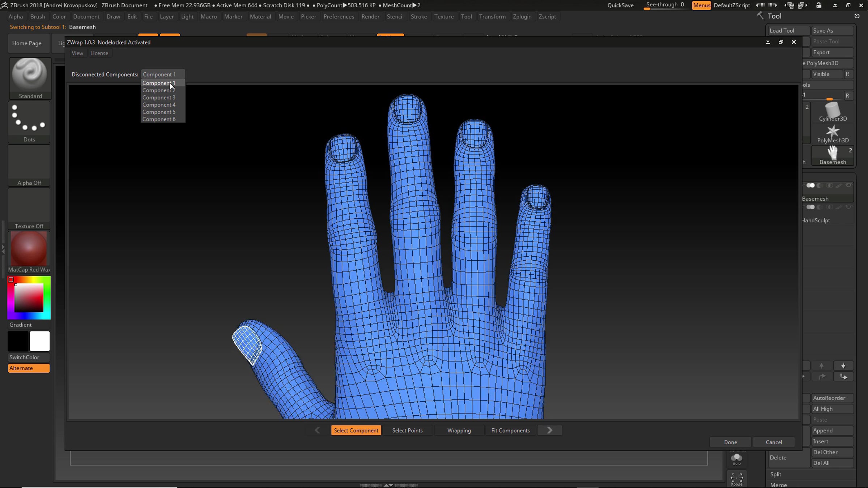This screenshot has height=488, width=868.
Task: Open the Zplugin menu
Action: click(522, 17)
